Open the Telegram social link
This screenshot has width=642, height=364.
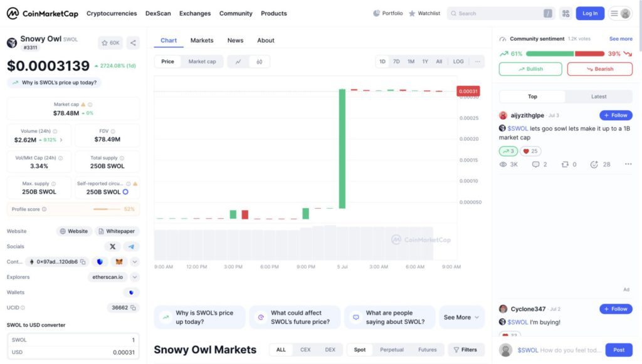click(131, 246)
